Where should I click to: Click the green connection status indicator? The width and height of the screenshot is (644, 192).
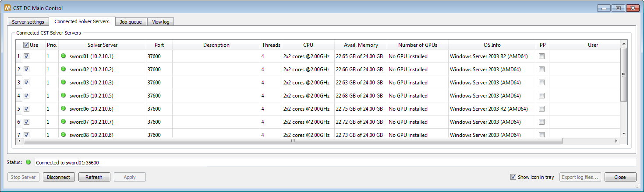28,162
